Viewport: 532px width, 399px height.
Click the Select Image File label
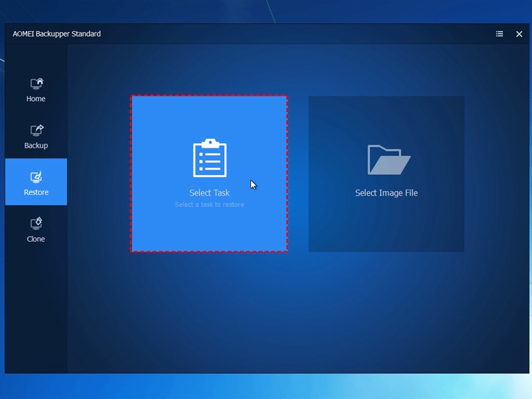[386, 193]
